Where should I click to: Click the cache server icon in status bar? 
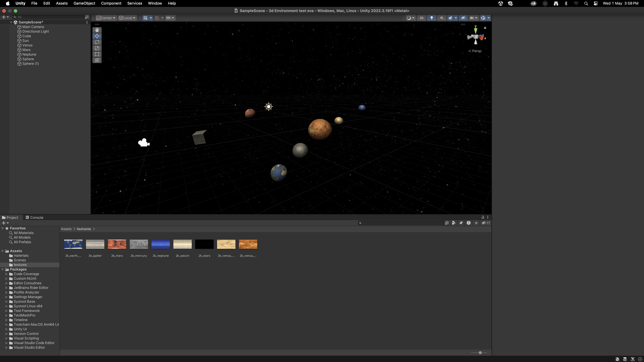(x=625, y=359)
